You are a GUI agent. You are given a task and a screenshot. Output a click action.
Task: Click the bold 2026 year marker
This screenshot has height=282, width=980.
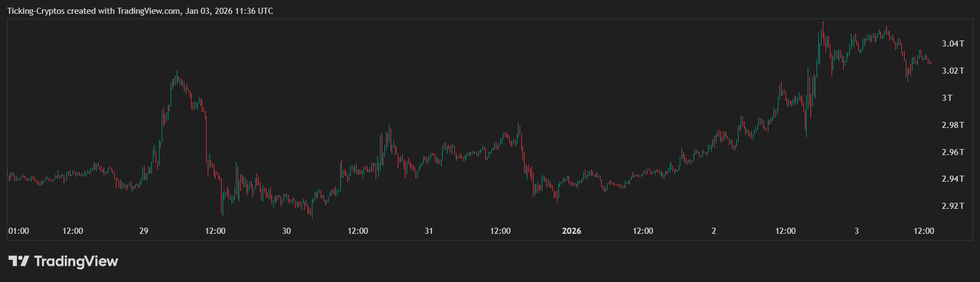click(572, 231)
